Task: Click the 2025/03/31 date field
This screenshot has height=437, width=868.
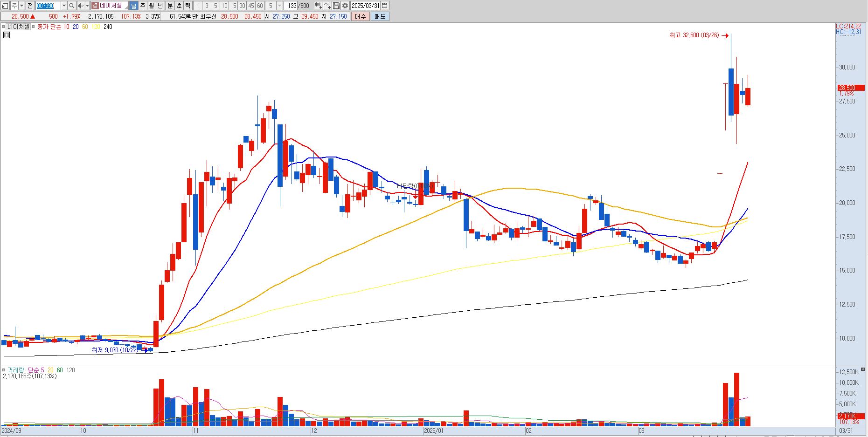Action: tap(366, 6)
